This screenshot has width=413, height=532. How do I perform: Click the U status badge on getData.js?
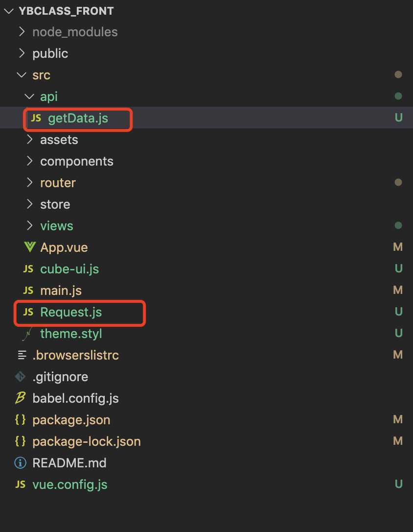coord(399,118)
